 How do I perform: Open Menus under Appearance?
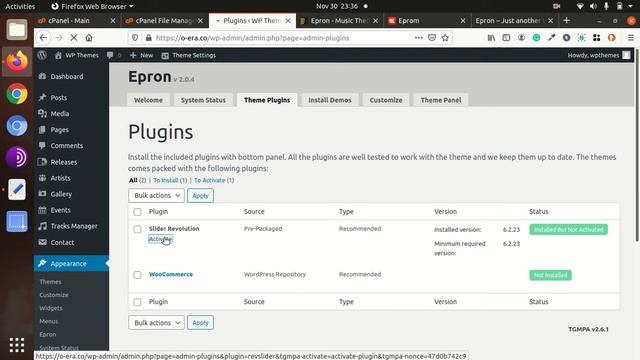point(49,321)
